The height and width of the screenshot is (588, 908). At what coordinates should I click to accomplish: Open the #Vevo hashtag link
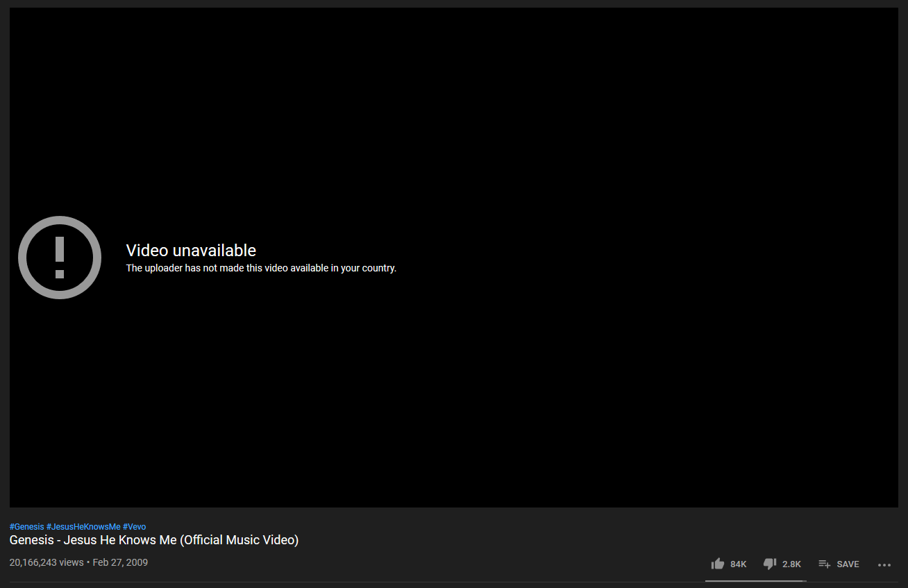tap(134, 527)
